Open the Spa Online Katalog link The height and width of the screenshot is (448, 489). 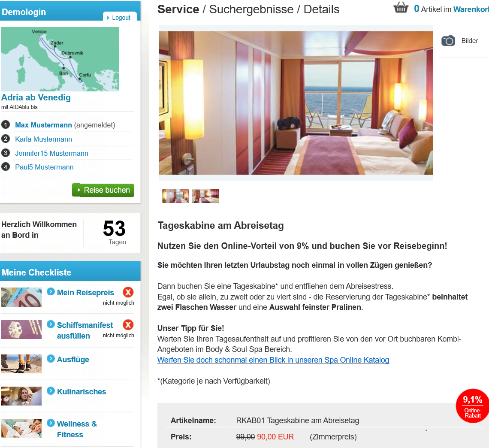[x=273, y=360]
